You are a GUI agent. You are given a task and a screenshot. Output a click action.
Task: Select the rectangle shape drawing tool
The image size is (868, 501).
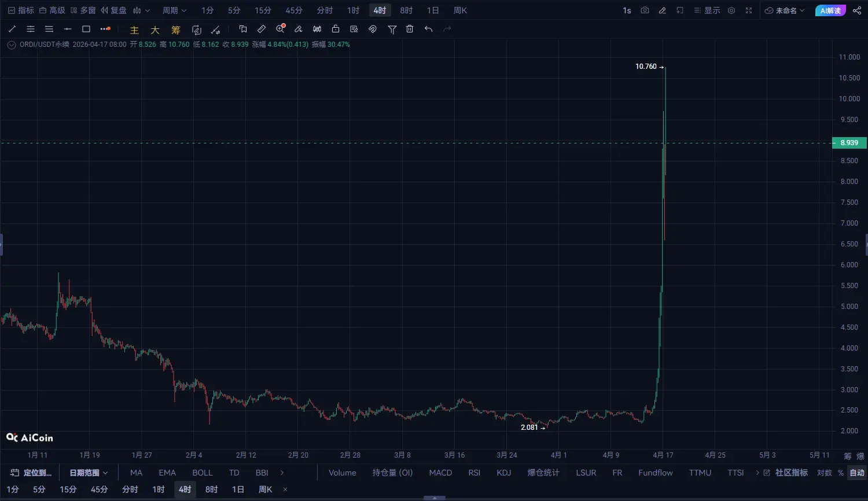[86, 29]
